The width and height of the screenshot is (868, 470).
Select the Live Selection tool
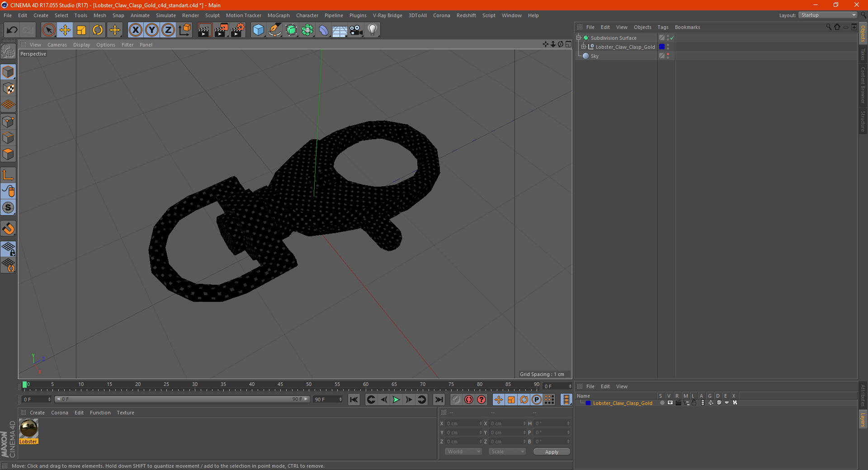[48, 30]
